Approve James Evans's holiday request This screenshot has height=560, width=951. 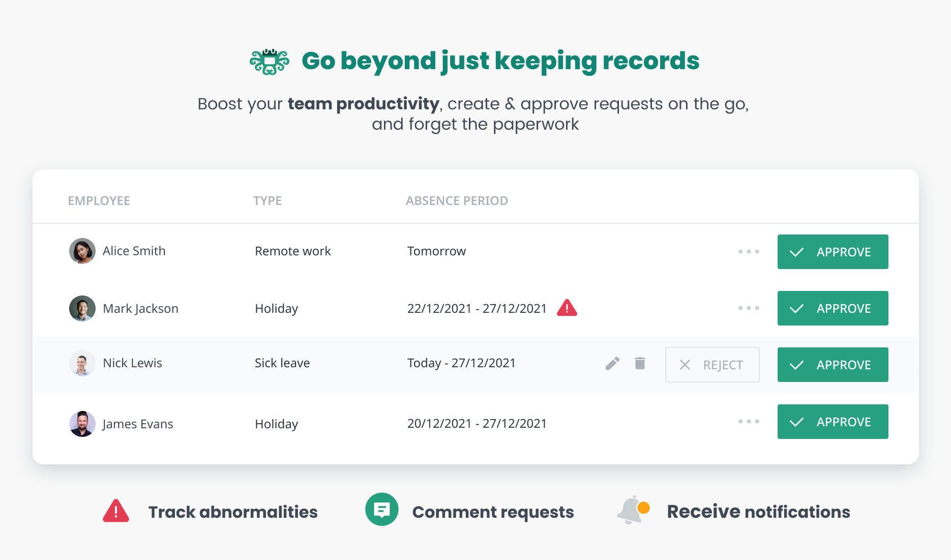(833, 422)
